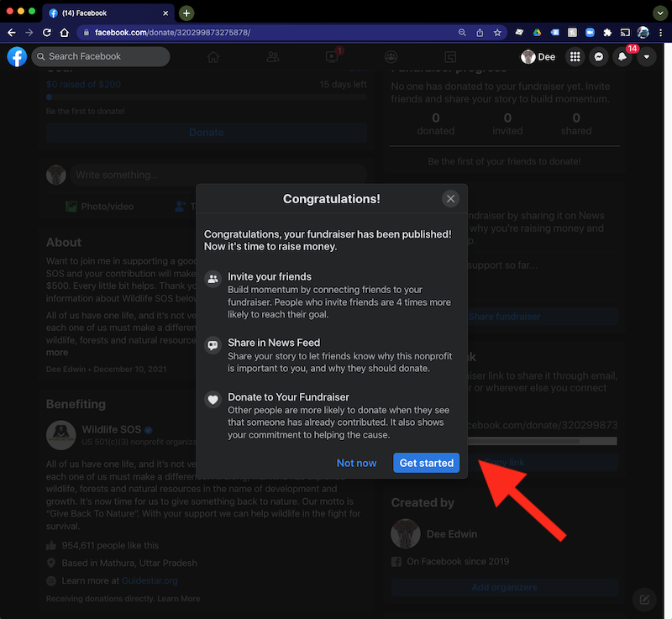
Task: Dismiss dialog with Not now
Action: pyautogui.click(x=356, y=463)
